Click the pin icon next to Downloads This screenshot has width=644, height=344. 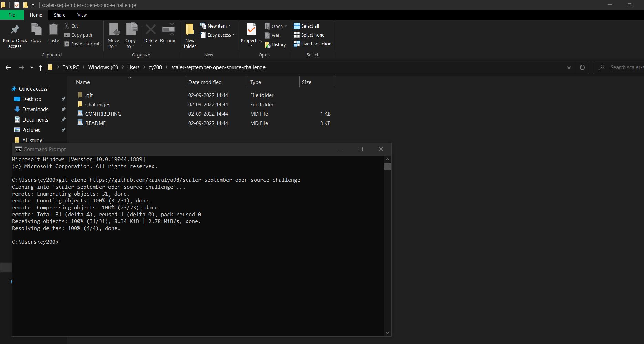[63, 110]
